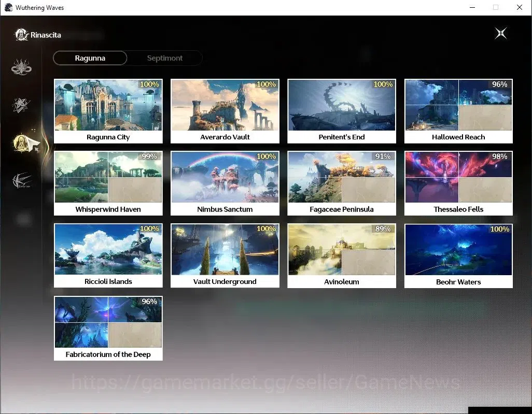Open the Beohr Waters thumbnail
This screenshot has height=414, width=532.
(458, 250)
